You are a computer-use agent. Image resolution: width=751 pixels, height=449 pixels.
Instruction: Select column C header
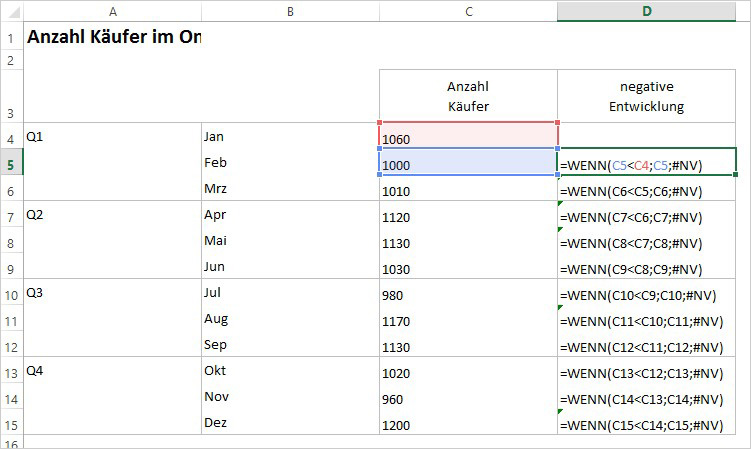tap(468, 11)
